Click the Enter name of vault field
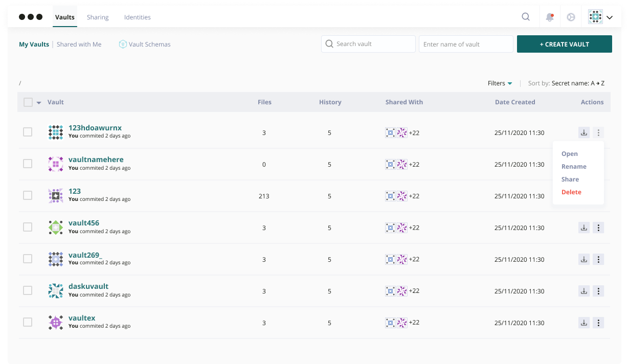 [466, 44]
